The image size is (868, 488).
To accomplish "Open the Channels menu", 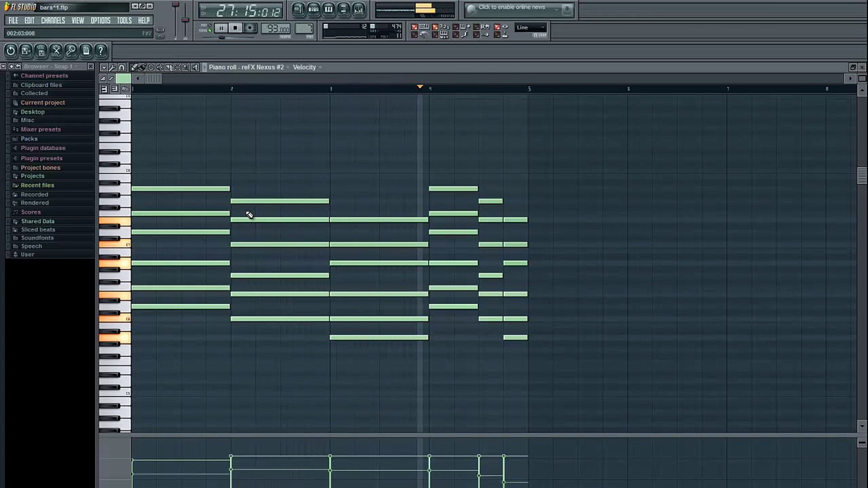I will pos(53,20).
